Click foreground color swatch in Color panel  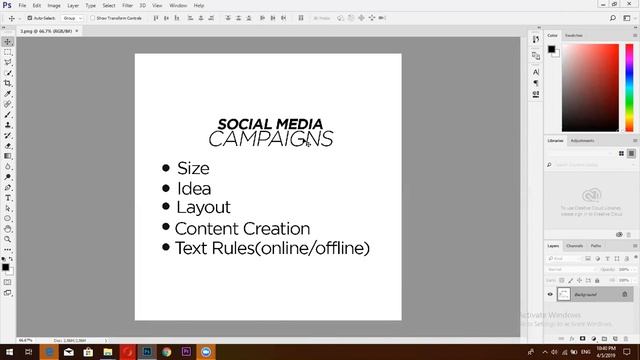[x=551, y=49]
